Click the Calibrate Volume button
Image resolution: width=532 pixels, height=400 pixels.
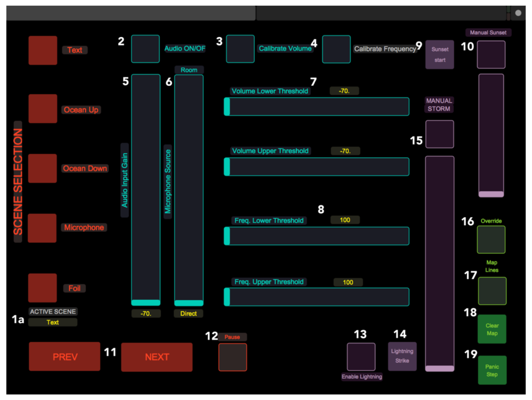240,49
